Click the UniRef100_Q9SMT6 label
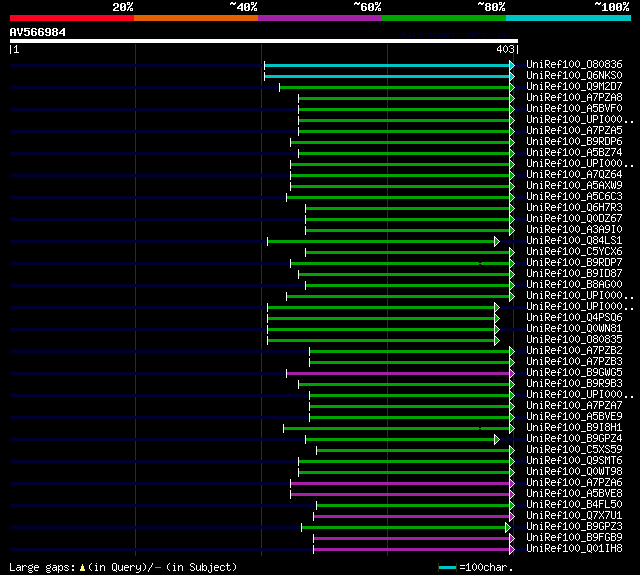 574,461
